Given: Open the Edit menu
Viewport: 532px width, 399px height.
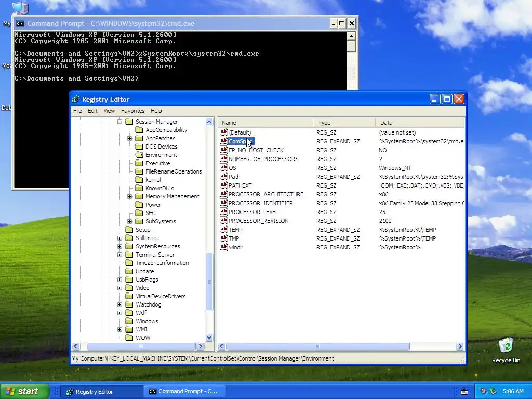Looking at the screenshot, I should click(92, 111).
